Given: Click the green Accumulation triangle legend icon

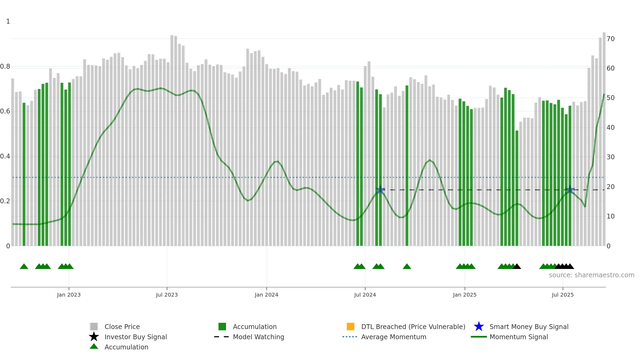Looking at the screenshot, I should pos(94,346).
